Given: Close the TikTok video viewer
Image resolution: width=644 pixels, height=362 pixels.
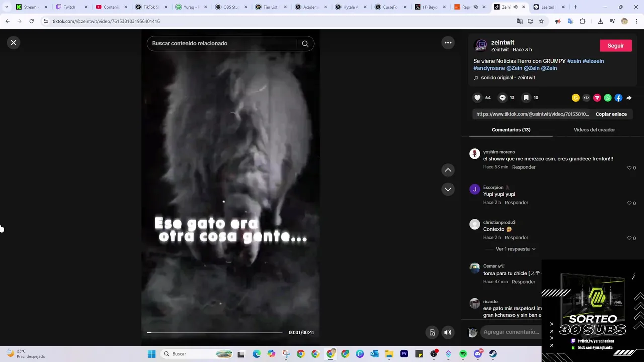Looking at the screenshot, I should (14, 43).
